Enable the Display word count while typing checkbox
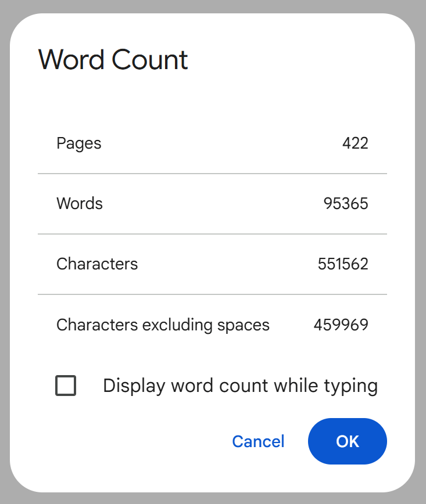This screenshot has height=504, width=426. coord(65,385)
